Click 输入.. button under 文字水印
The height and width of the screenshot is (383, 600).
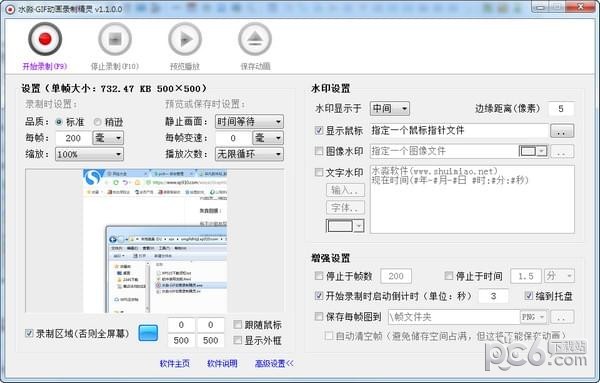(x=345, y=190)
